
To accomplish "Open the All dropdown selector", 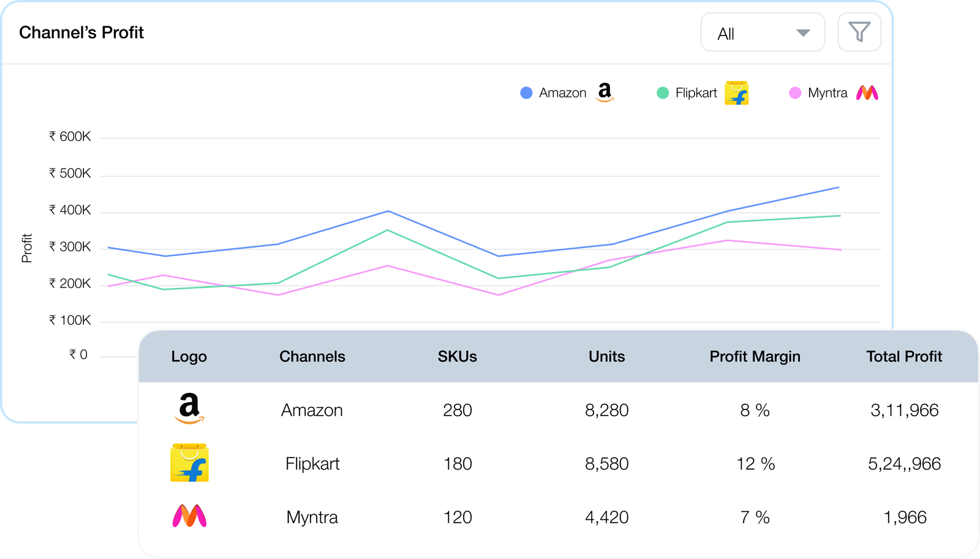I will (x=763, y=32).
